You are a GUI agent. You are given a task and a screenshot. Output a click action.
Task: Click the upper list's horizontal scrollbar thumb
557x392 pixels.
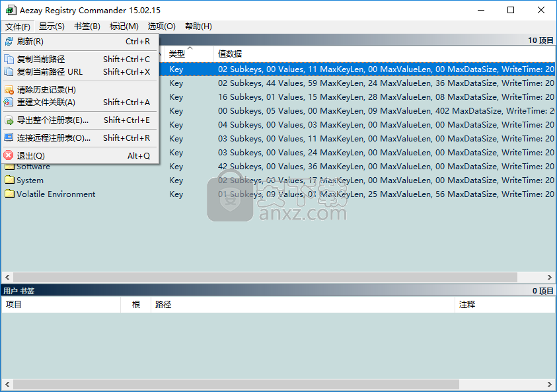click(x=265, y=277)
